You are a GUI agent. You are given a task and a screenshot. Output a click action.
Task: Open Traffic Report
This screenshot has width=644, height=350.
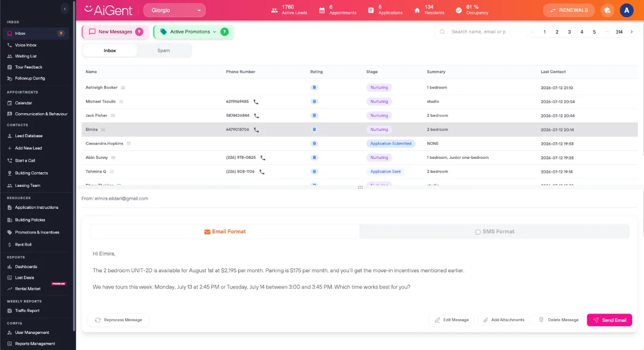(27, 310)
